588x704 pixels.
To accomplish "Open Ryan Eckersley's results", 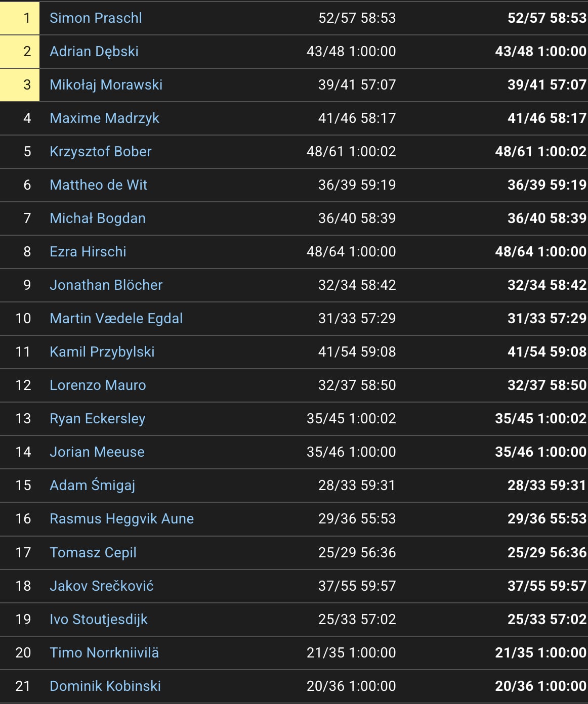I will pyautogui.click(x=98, y=418).
